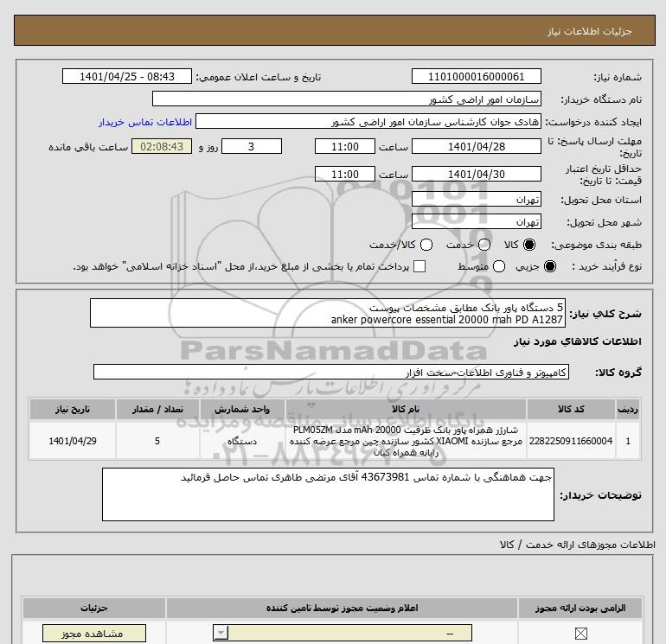Screen dimensions: 666x644
Task: Click the کد کالا column header
Action: [571, 409]
